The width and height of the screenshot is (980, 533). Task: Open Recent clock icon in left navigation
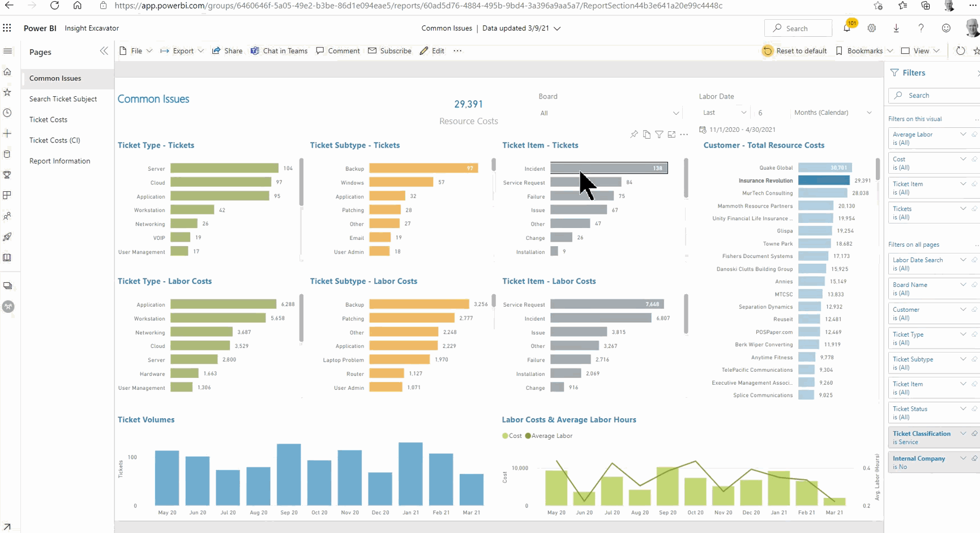(7, 113)
